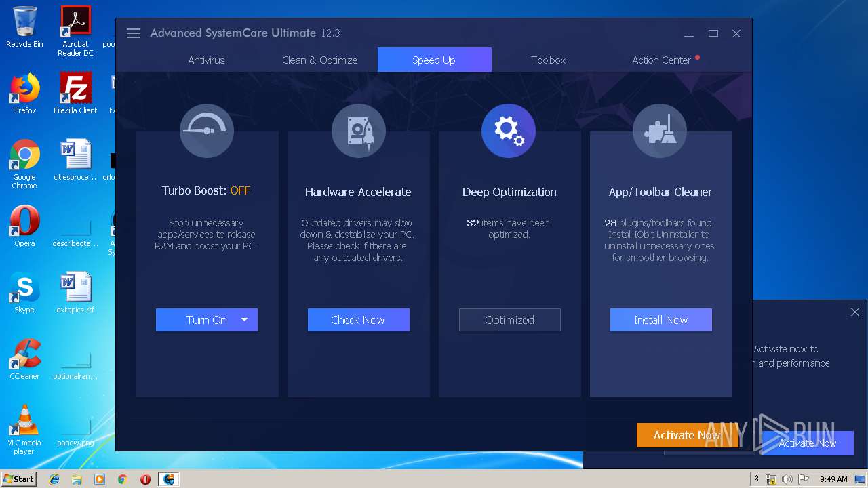
Task: Open Skype desktop shortcut
Action: (x=24, y=293)
